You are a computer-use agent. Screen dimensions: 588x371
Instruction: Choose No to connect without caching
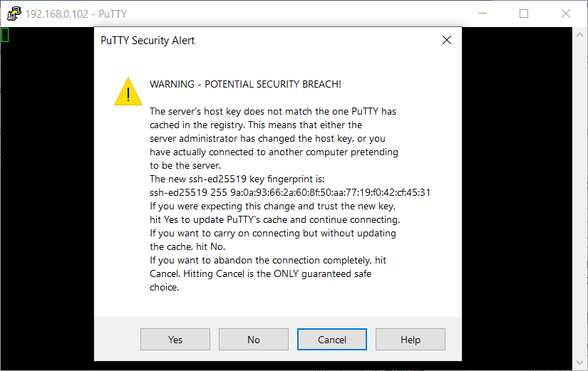coord(253,340)
